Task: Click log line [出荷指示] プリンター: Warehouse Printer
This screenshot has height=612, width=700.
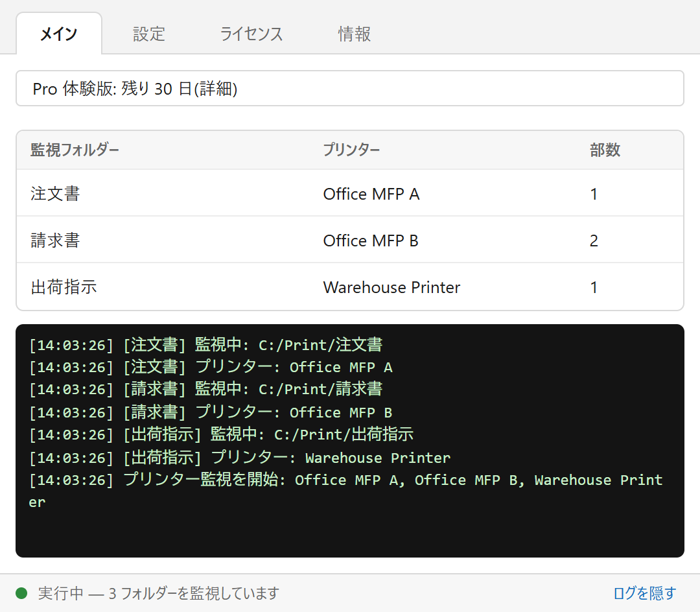Action: (240, 458)
